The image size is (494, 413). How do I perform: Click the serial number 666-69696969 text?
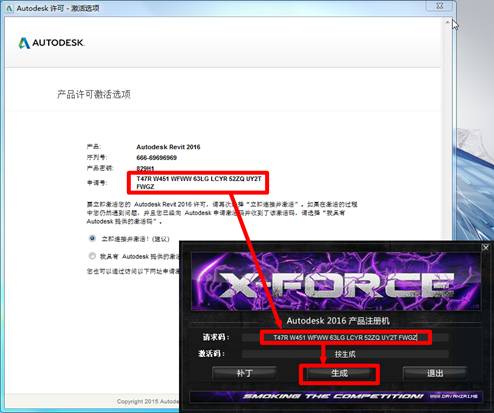tap(156, 158)
